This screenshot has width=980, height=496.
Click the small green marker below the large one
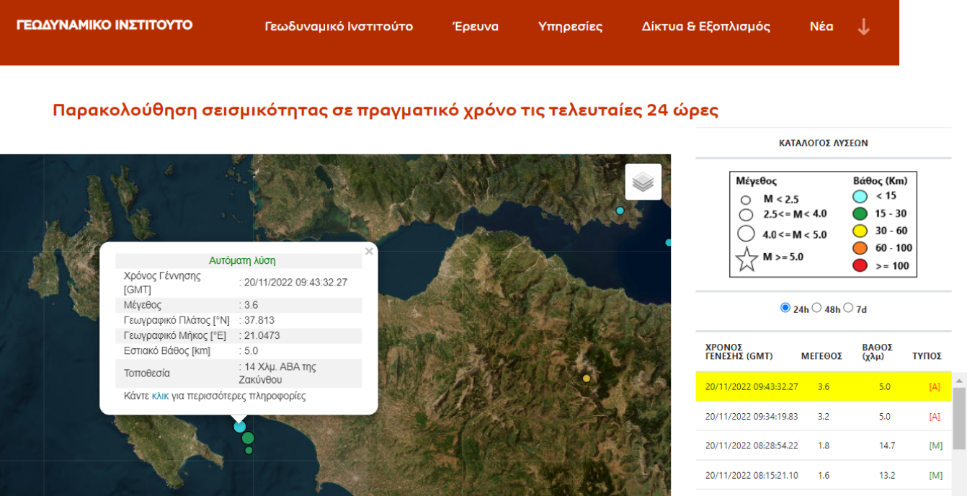tap(249, 451)
